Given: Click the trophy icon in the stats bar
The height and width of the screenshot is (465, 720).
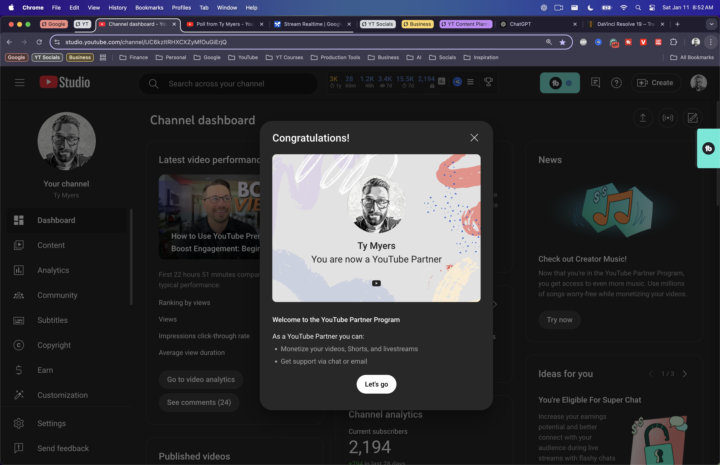Looking at the screenshot, I should 488,82.
